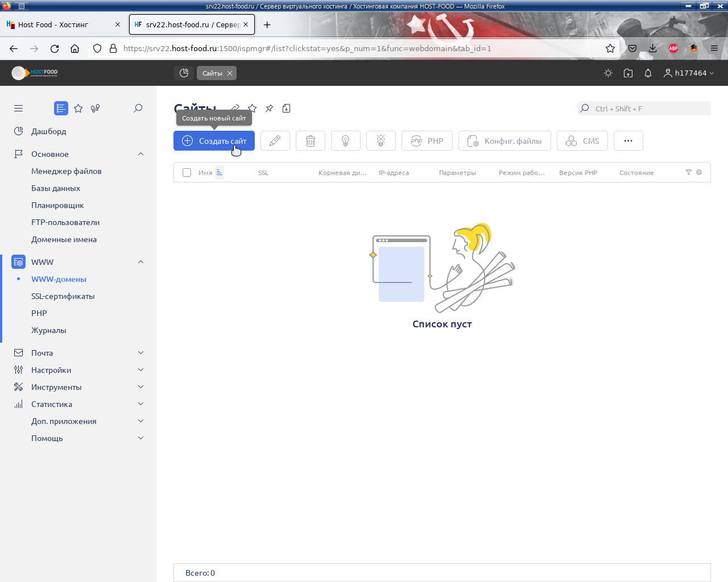This screenshot has height=582, width=728.
Task: Click the top bar box-with-arrow icon
Action: click(x=628, y=73)
